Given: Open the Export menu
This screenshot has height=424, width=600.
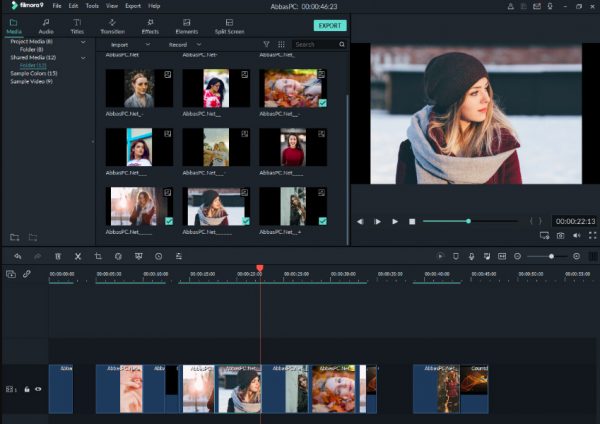Looking at the screenshot, I should point(133,6).
